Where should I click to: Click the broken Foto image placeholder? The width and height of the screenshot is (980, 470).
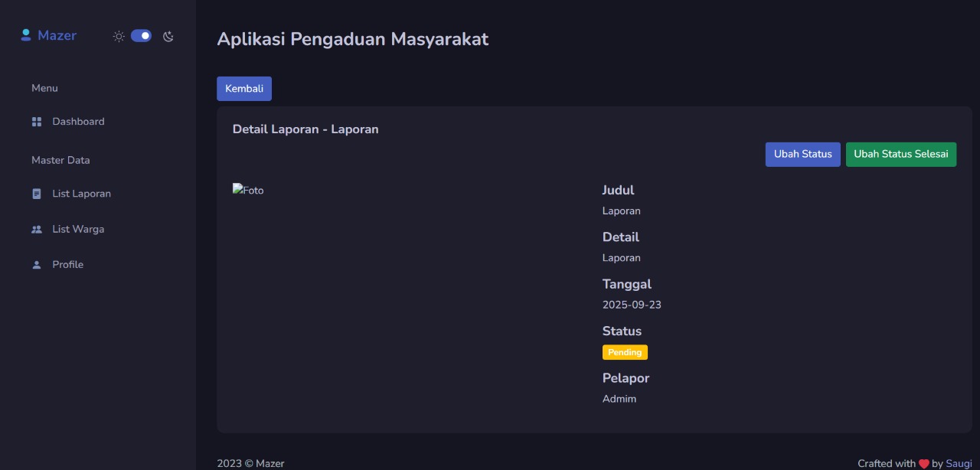coord(248,190)
